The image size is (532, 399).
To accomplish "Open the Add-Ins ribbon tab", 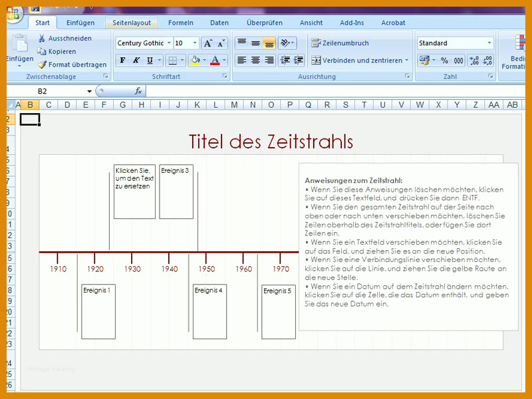I will 352,23.
